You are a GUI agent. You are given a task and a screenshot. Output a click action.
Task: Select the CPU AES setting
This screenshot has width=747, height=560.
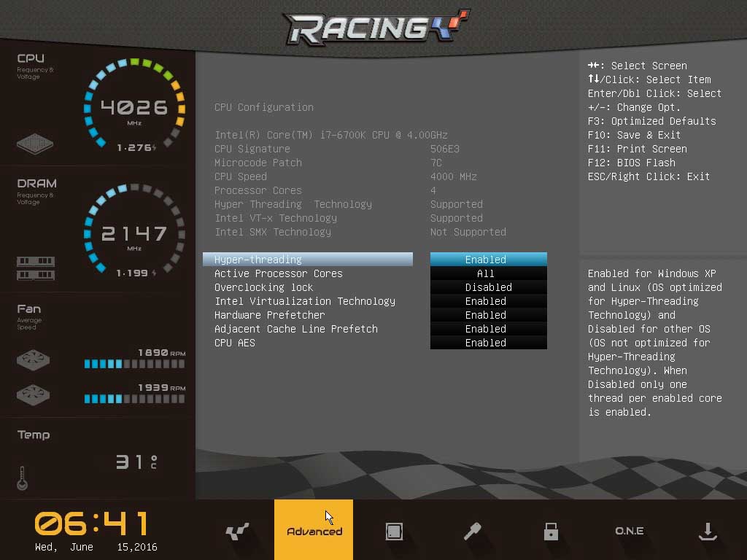(234, 343)
